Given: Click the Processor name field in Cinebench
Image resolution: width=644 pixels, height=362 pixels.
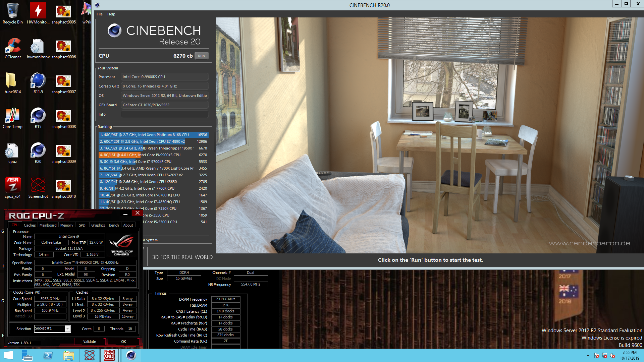Looking at the screenshot, I should click(165, 77).
